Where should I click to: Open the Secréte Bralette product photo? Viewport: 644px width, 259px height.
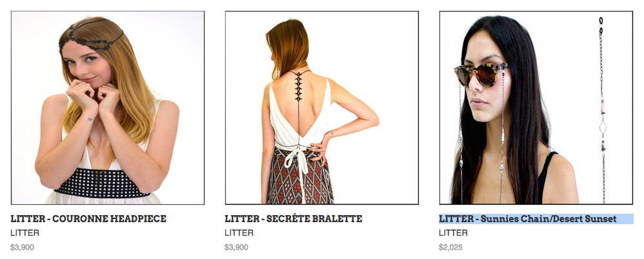point(322,108)
